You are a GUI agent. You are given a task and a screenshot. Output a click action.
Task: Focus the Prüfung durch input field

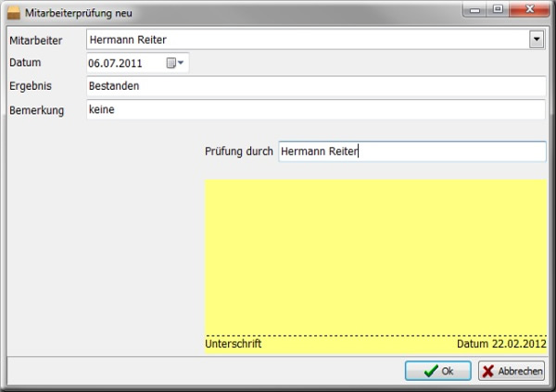412,151
